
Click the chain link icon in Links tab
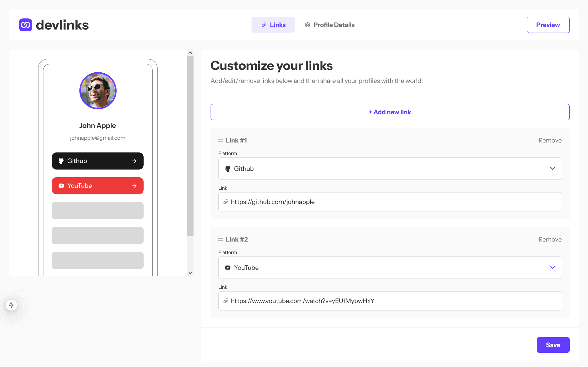[x=264, y=25]
